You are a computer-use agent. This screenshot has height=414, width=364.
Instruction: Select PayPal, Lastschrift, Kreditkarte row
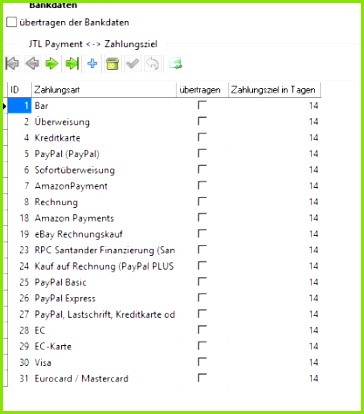(x=164, y=314)
